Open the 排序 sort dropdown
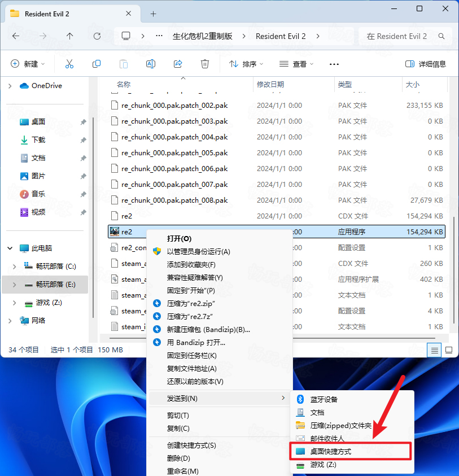This screenshot has height=476, width=459. (x=246, y=64)
